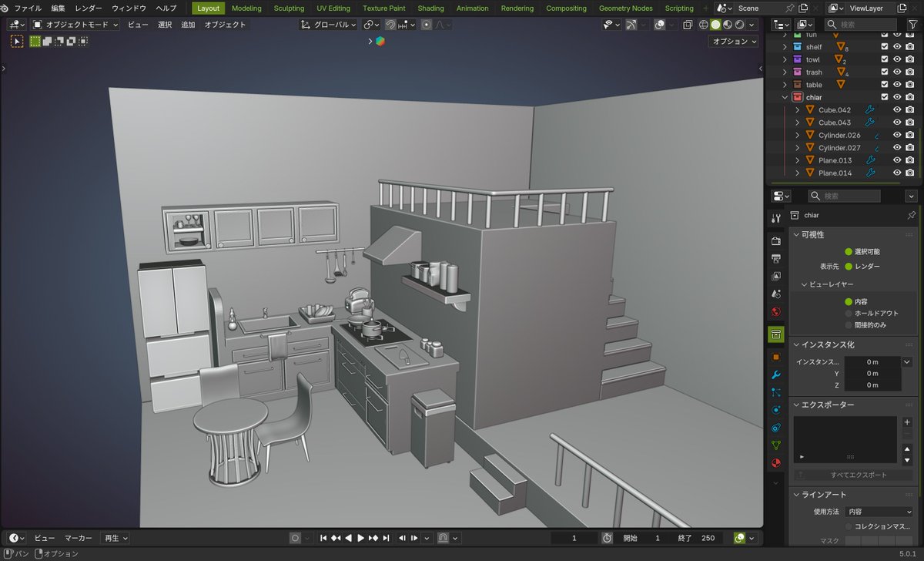Open the Modifiers properties wrench tab
The image size is (924, 561).
(x=776, y=375)
